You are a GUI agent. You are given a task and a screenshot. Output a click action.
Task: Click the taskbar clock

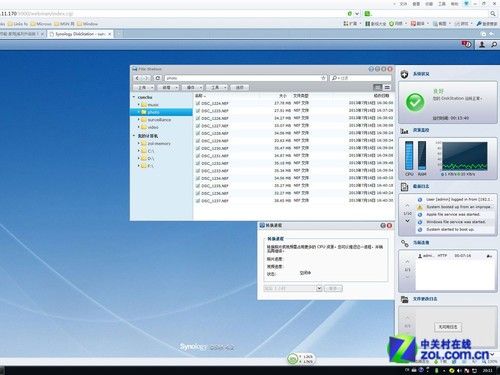487,370
